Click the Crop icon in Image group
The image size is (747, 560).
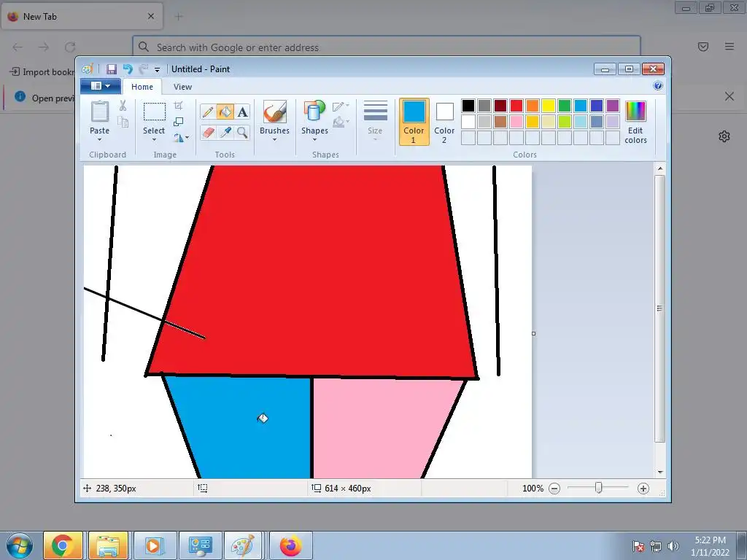(178, 105)
